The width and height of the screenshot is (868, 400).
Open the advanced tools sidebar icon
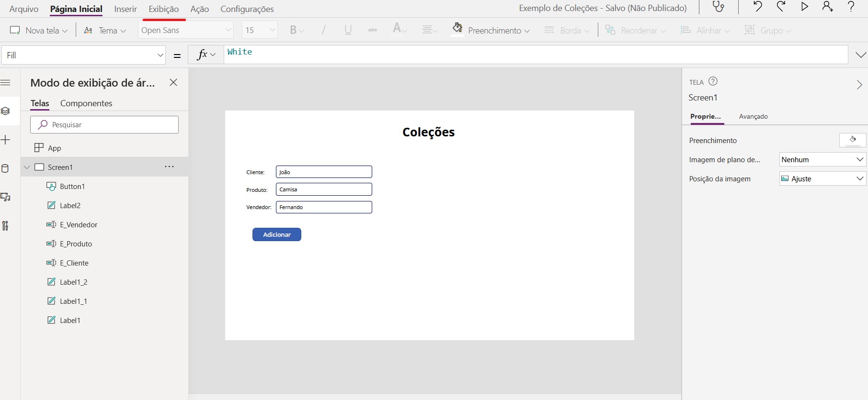[6, 226]
